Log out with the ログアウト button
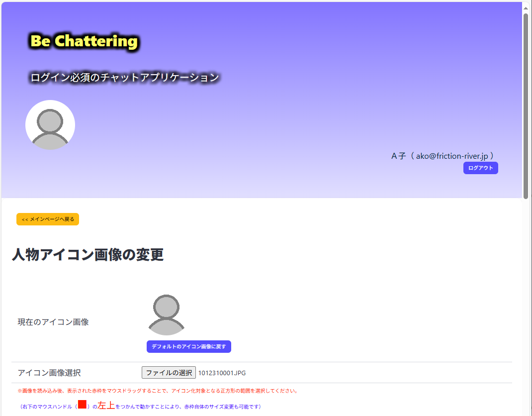The image size is (532, 416). pos(480,168)
